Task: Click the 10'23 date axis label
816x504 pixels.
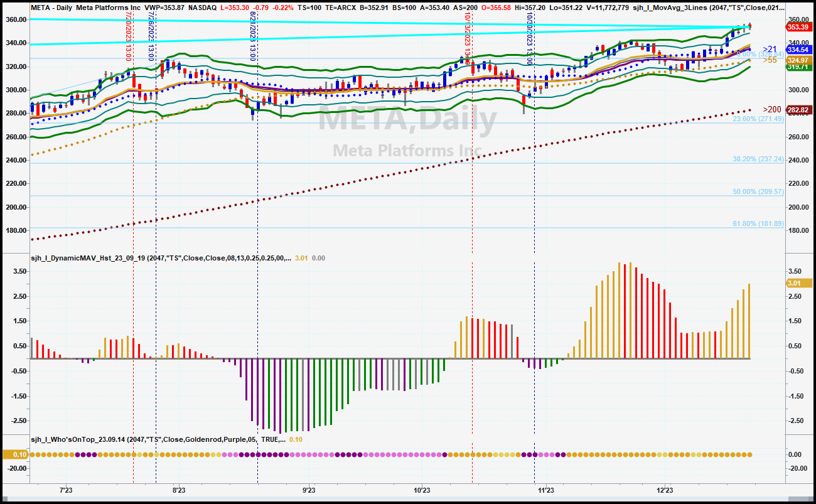Action: point(422,490)
